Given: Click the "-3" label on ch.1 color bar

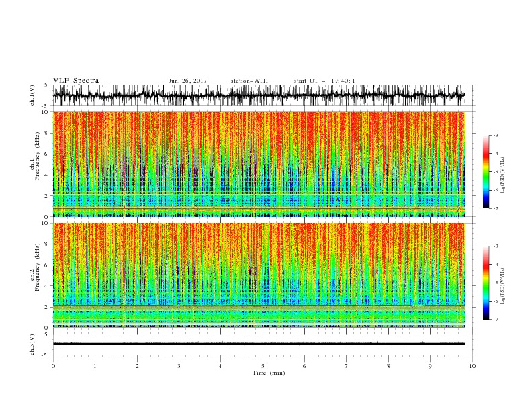Looking at the screenshot, I should [496, 135].
